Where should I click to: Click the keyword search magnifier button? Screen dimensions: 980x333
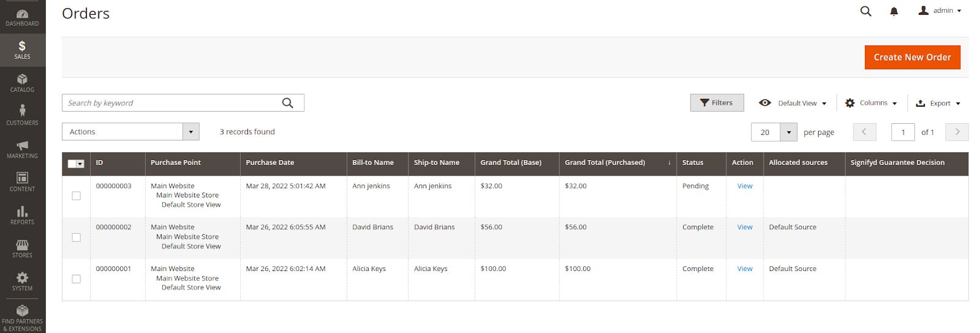(287, 103)
